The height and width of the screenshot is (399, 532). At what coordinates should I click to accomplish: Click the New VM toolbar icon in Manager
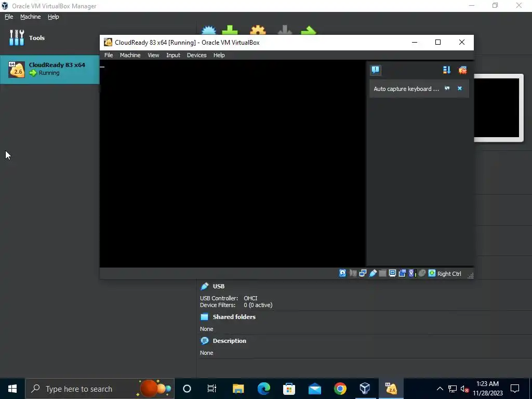pos(209,30)
